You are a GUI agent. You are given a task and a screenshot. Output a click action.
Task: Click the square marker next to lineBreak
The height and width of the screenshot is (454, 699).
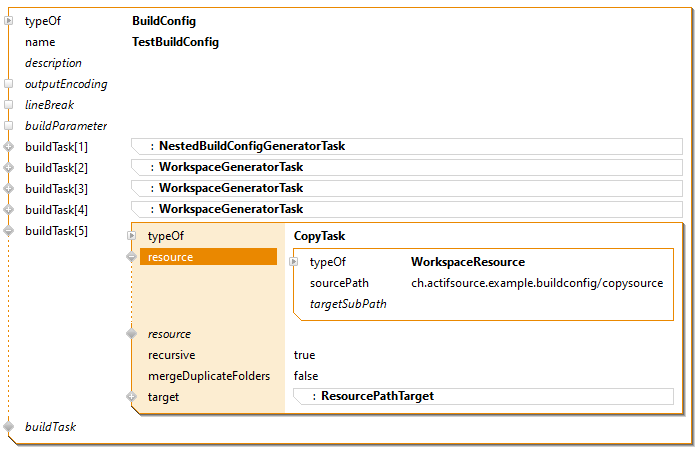click(9, 105)
